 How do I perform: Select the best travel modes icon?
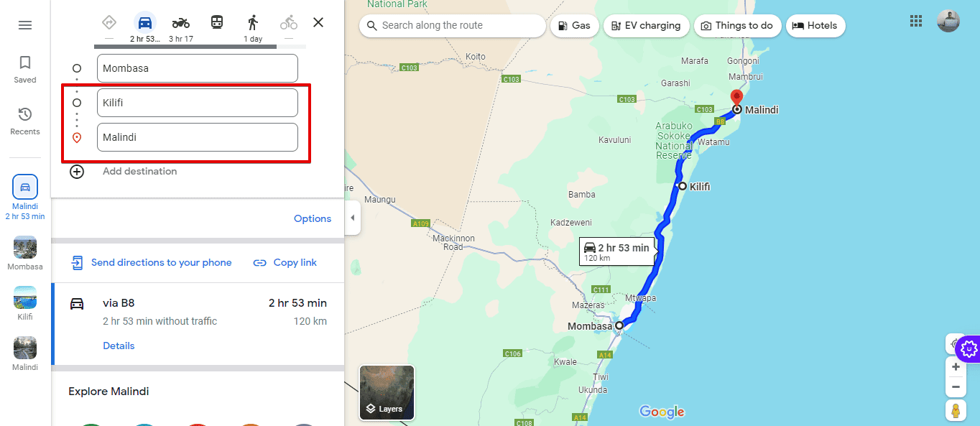pos(109,22)
